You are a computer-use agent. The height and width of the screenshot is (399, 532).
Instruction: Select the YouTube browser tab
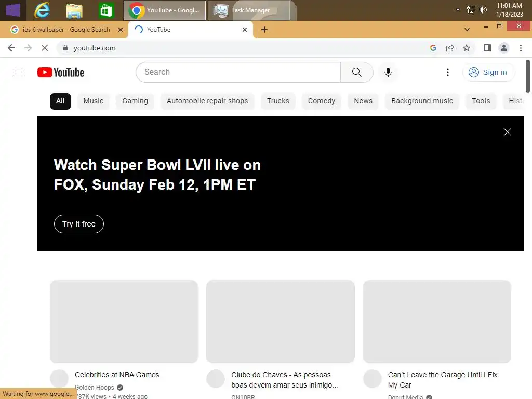tap(190, 30)
